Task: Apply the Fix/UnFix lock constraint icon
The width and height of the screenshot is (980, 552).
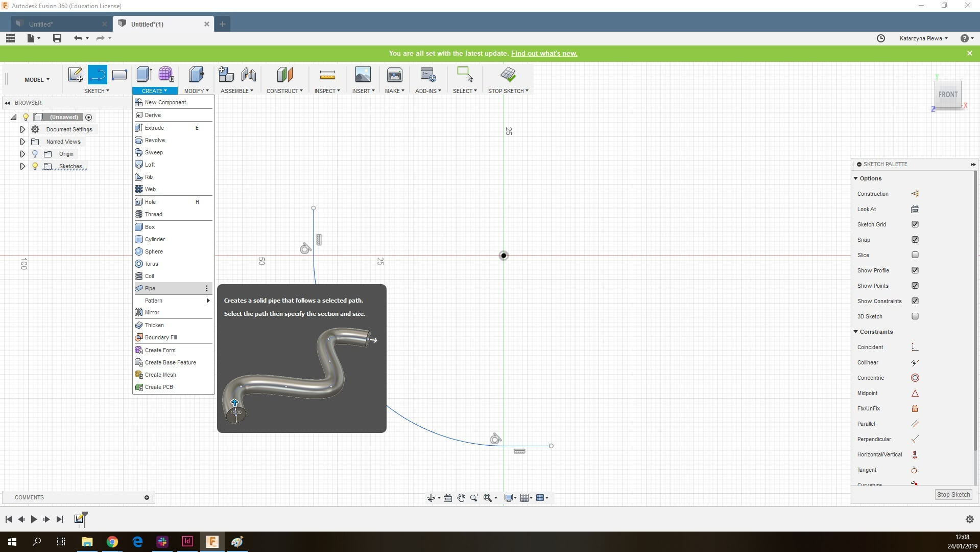Action: (x=915, y=408)
